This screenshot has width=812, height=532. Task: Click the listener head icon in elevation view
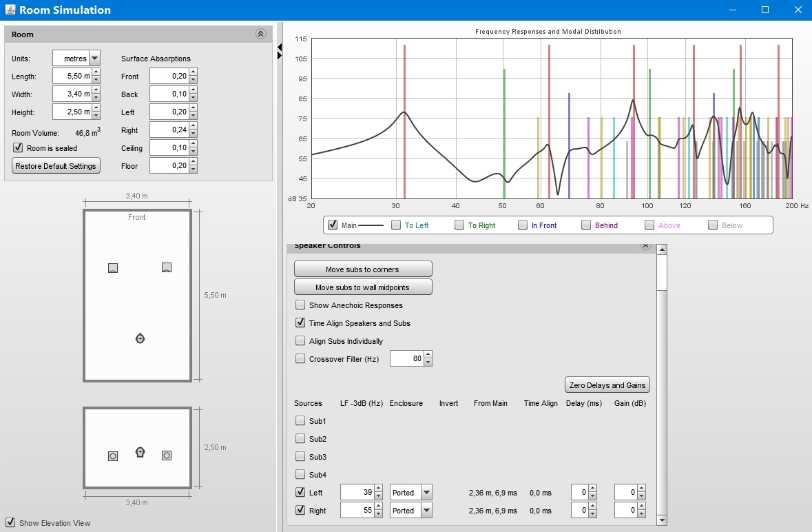[140, 453]
